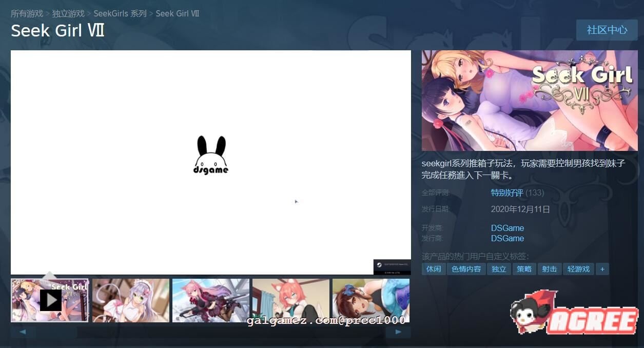Click the 社区中心 button
Screen dimensions: 644x348
607,30
